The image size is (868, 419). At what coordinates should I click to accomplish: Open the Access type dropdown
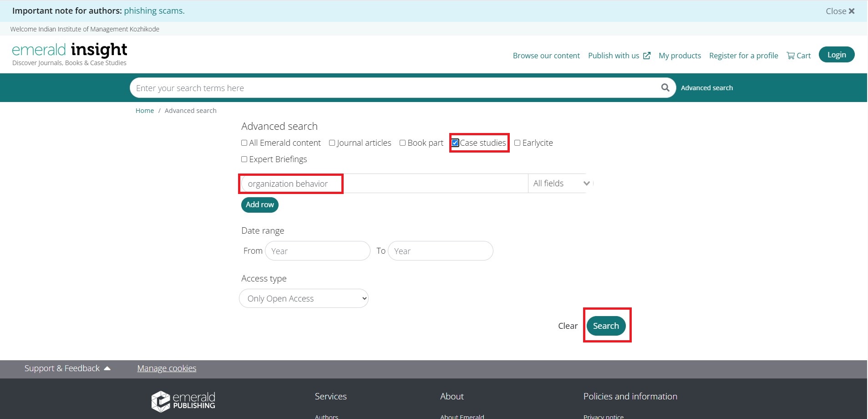point(304,299)
